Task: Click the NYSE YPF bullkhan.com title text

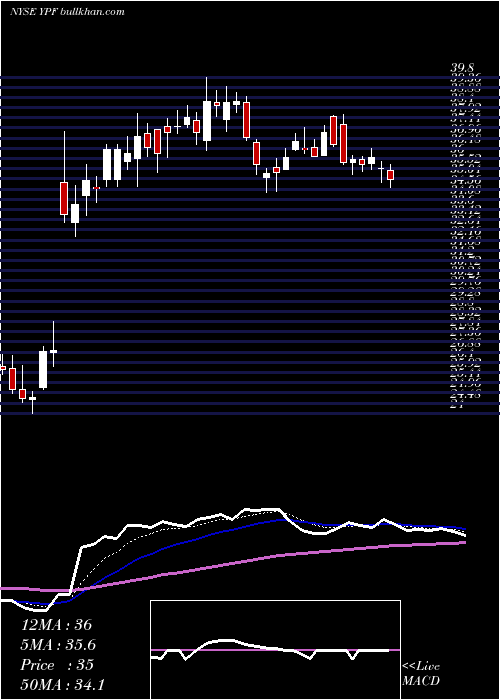Action: 67,12
